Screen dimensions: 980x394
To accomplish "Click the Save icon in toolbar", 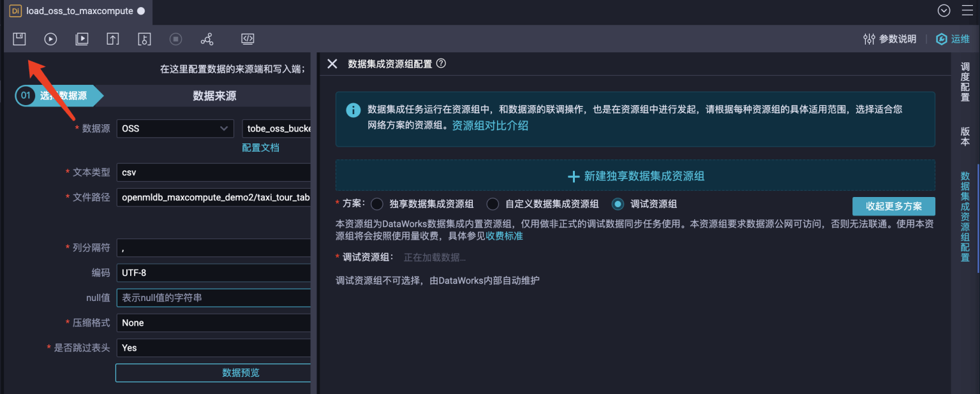I will coord(19,39).
